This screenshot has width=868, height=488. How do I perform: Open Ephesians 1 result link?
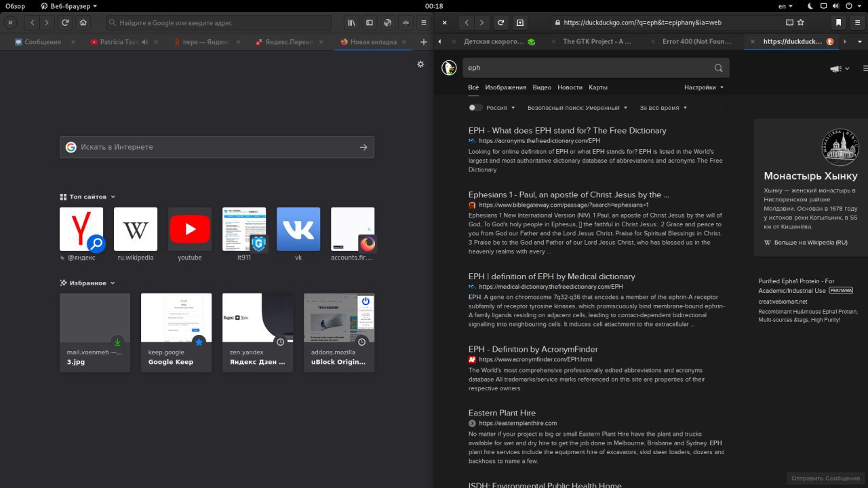coord(569,195)
